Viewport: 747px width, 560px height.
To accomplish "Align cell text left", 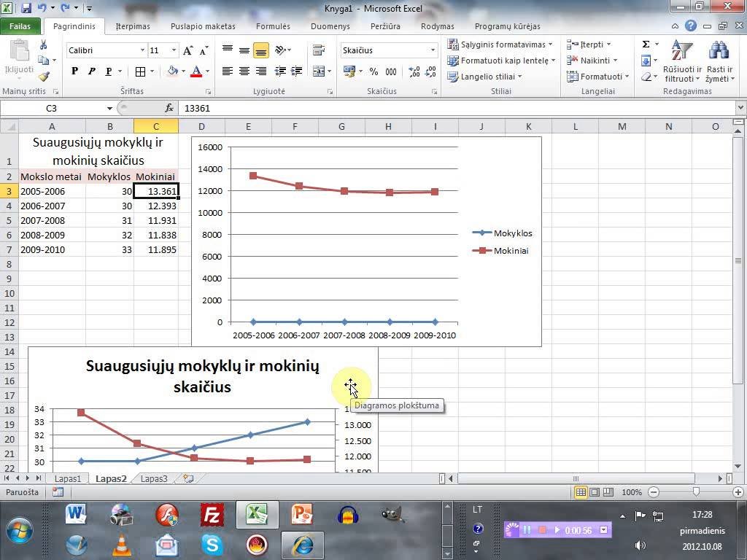I will (x=228, y=71).
